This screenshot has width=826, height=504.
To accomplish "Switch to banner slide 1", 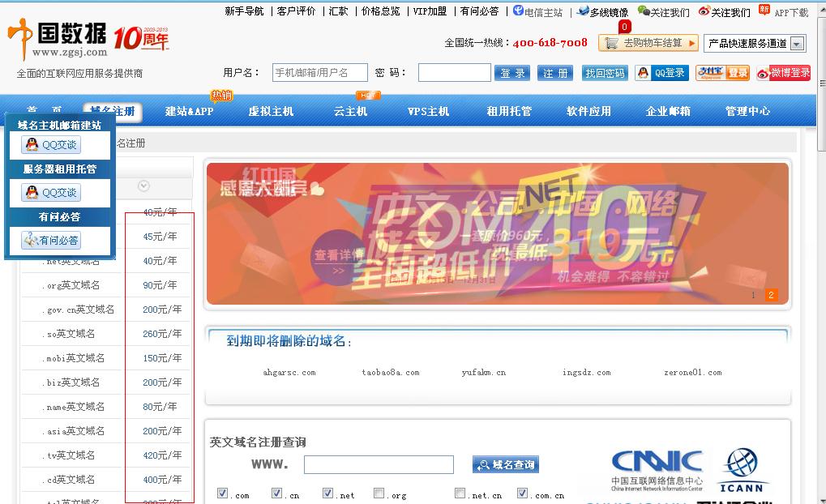I will point(753,295).
